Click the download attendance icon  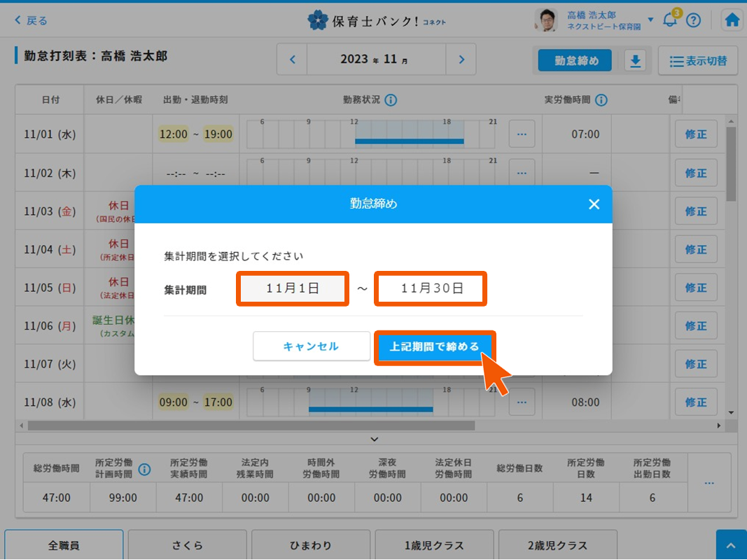635,61
